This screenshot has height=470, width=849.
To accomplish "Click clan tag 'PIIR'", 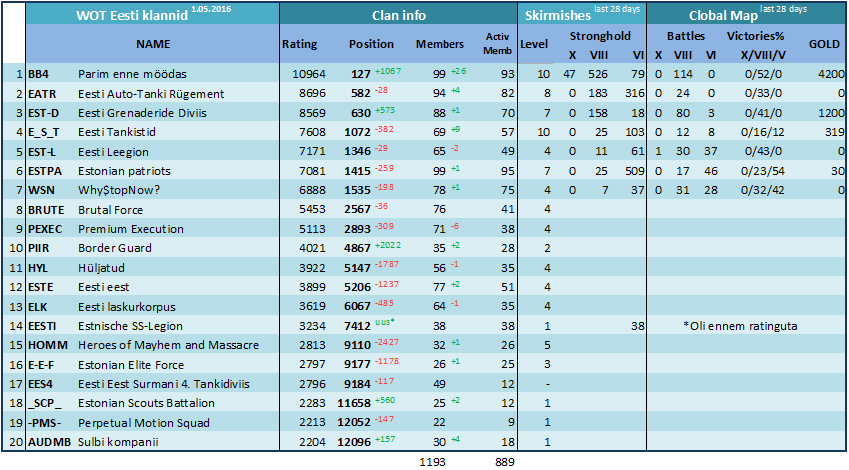I will pos(38,248).
